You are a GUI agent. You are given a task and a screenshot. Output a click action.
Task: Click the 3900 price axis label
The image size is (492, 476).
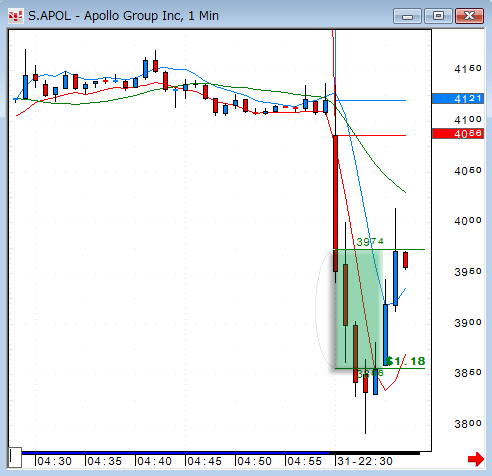[x=468, y=323]
